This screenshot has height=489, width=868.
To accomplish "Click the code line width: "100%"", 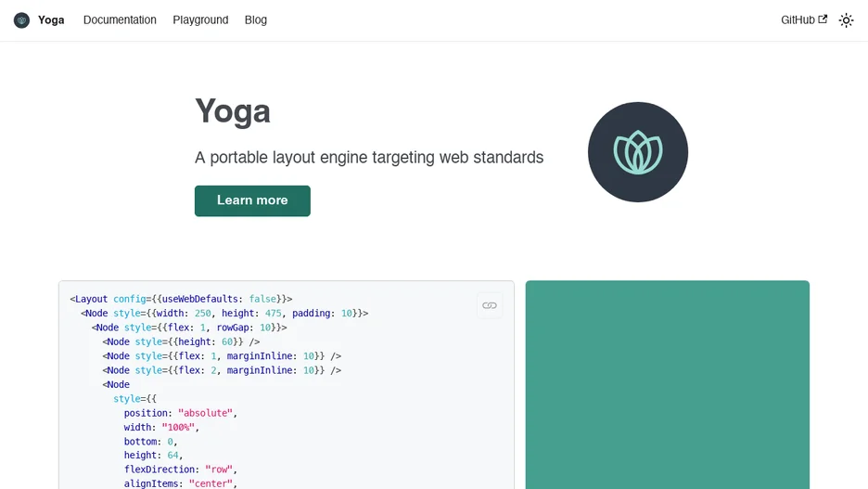I will (x=161, y=428).
